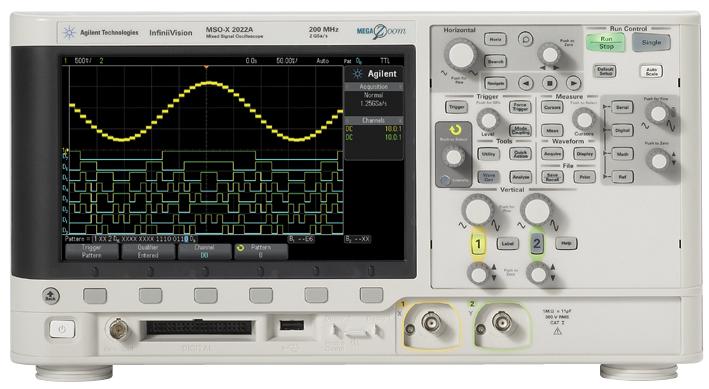Viewport: 709px width, 389px height.
Task: Push the power button on front panel
Action: click(x=62, y=329)
